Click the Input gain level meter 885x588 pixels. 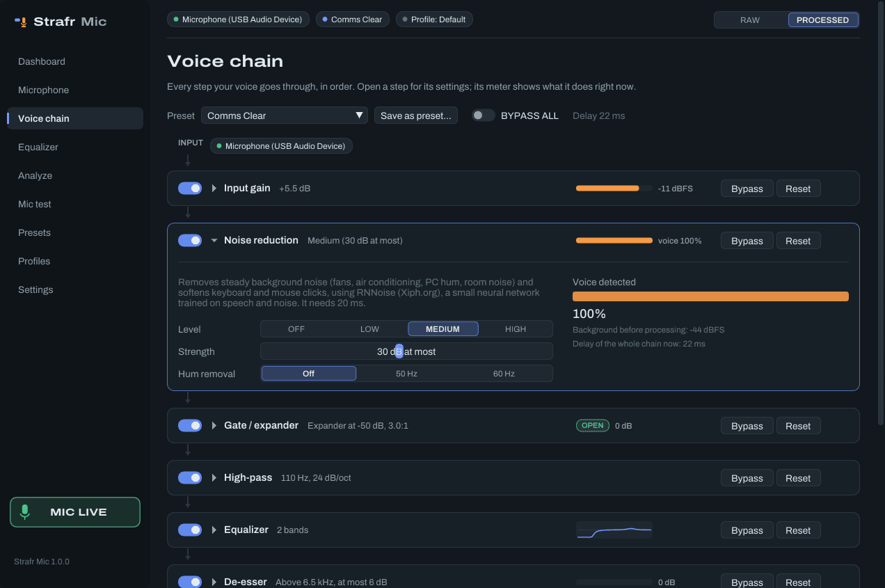[614, 189]
